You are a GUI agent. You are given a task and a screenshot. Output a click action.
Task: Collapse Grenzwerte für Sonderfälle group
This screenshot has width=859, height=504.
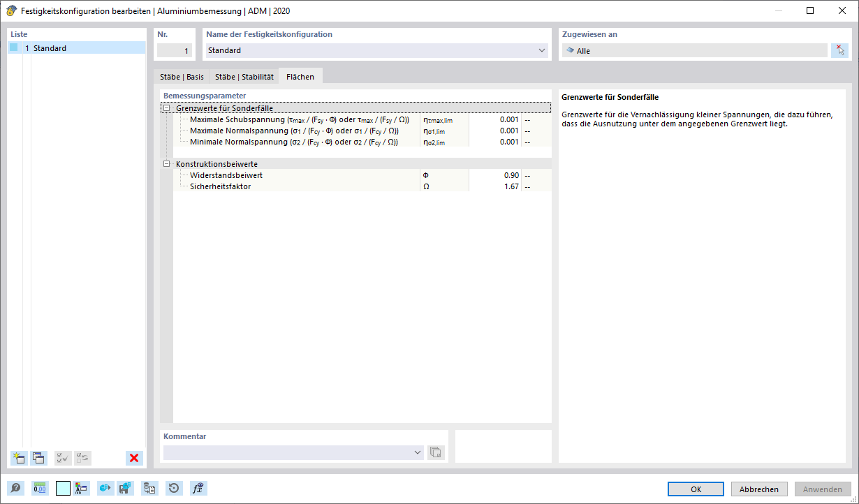point(166,108)
